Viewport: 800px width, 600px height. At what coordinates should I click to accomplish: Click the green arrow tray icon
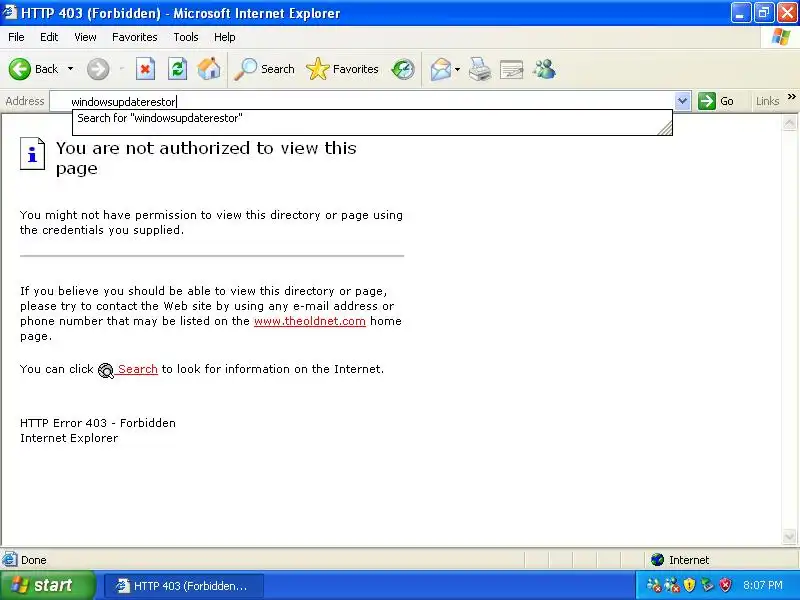[707, 585]
